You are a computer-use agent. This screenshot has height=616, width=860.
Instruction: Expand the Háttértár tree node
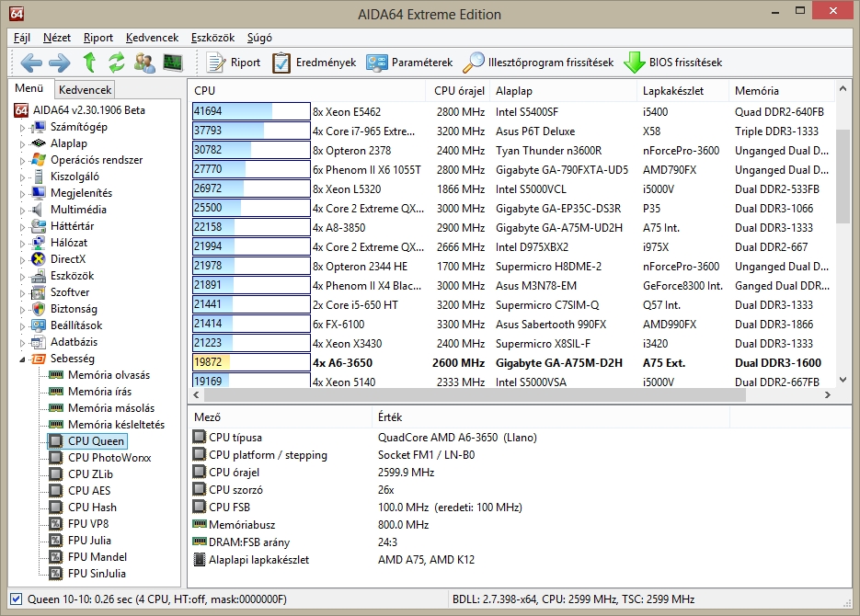coord(22,227)
